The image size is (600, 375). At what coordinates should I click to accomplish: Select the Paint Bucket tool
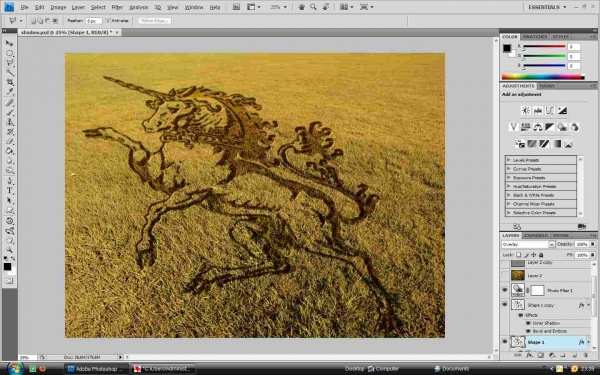[10, 151]
